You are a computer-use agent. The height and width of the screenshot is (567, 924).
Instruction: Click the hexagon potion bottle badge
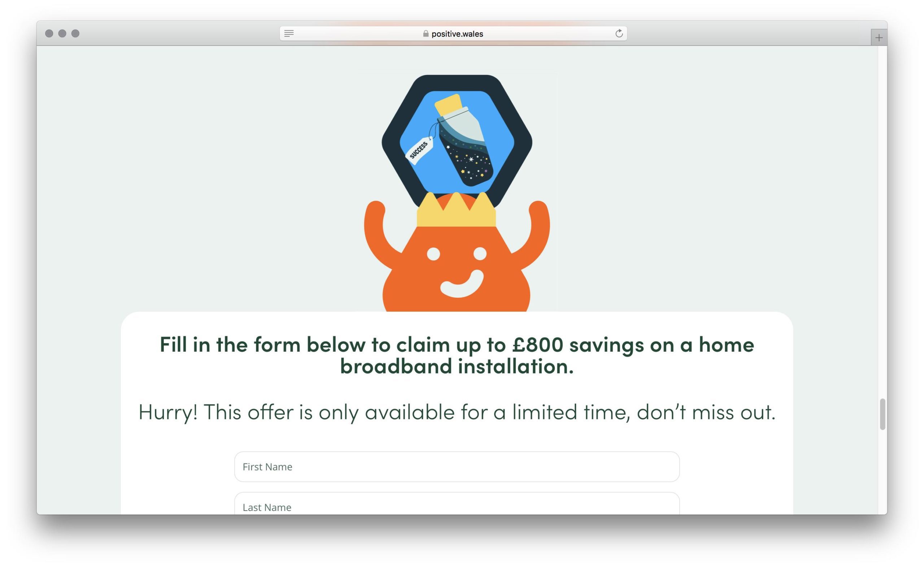click(x=456, y=141)
